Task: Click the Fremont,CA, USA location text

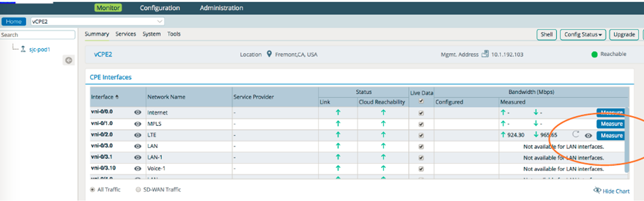Action: tap(296, 55)
